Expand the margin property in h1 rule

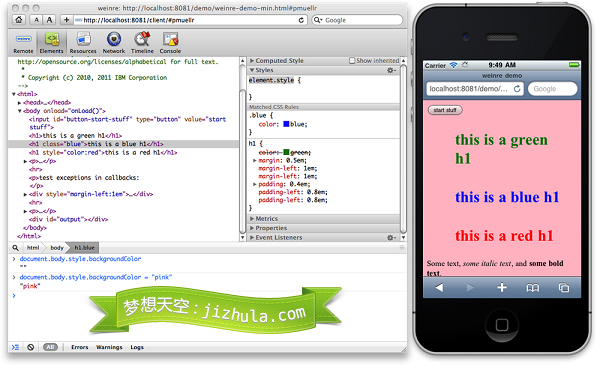click(x=255, y=160)
